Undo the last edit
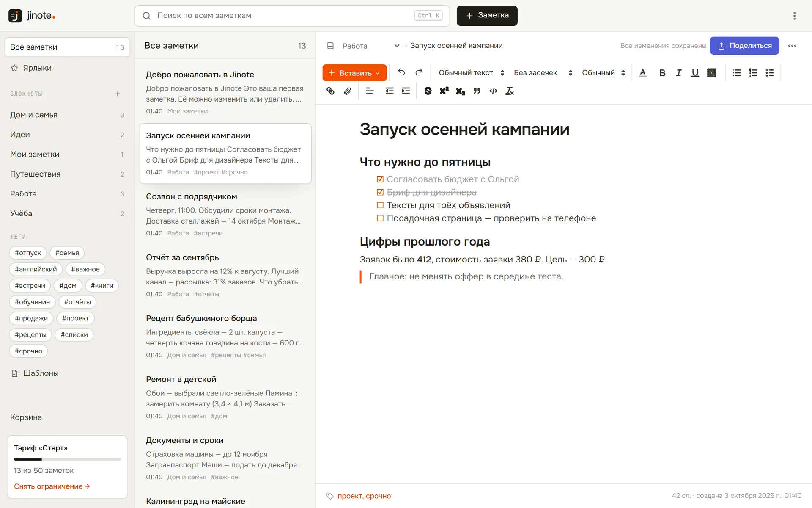This screenshot has height=508, width=812. coord(401,72)
